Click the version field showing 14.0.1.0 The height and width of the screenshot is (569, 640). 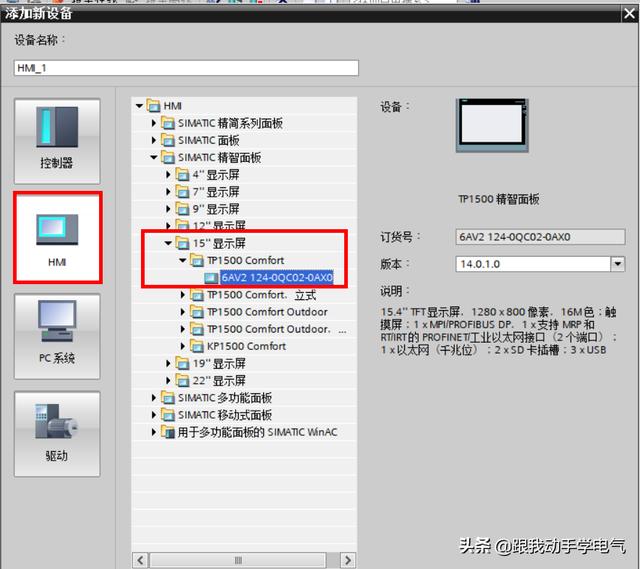point(533,264)
